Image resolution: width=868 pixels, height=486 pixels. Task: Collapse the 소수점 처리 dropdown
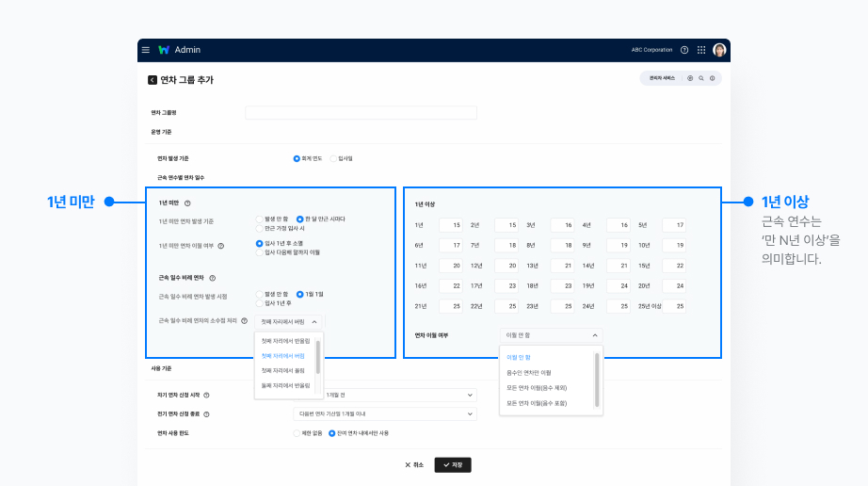coord(314,321)
